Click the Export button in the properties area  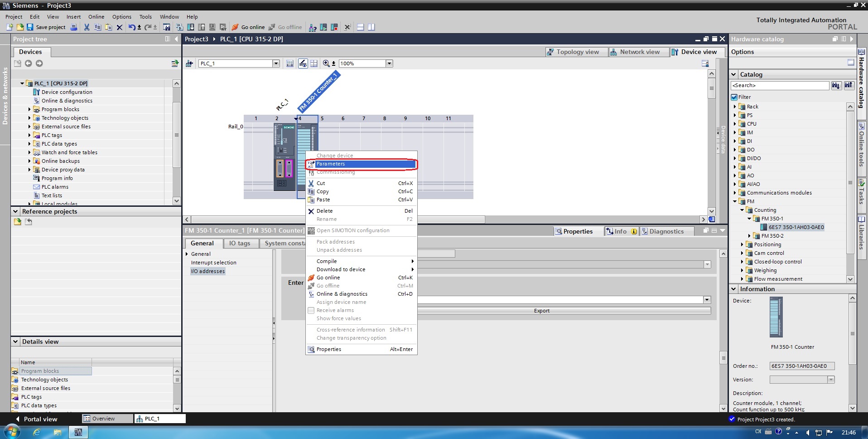[541, 311]
